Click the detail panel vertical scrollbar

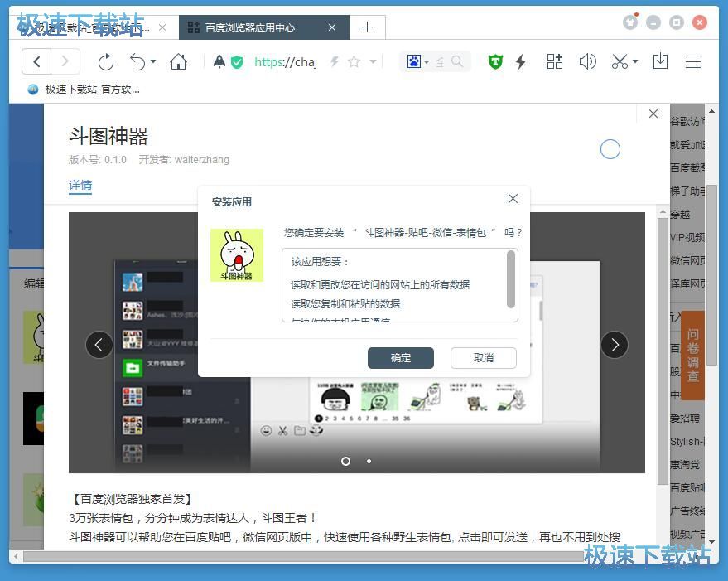pos(663,351)
